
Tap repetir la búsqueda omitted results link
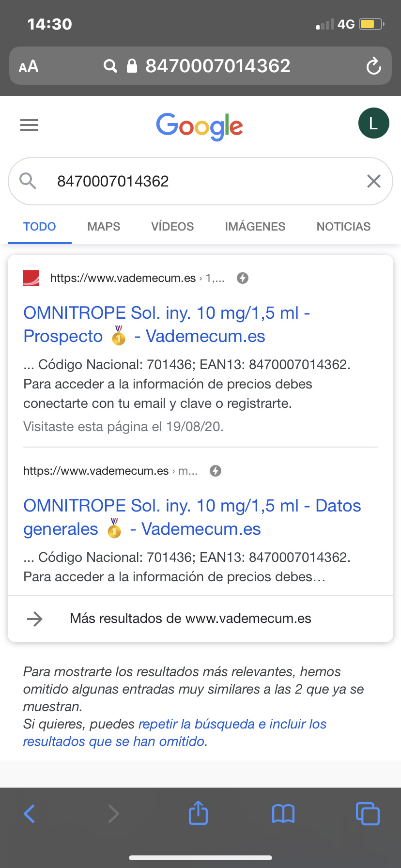click(175, 732)
